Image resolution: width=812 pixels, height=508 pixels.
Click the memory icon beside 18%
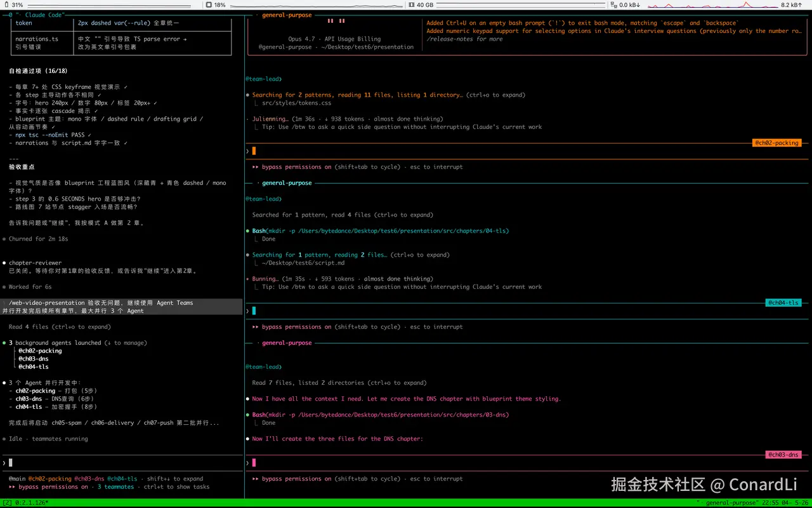[207, 4]
